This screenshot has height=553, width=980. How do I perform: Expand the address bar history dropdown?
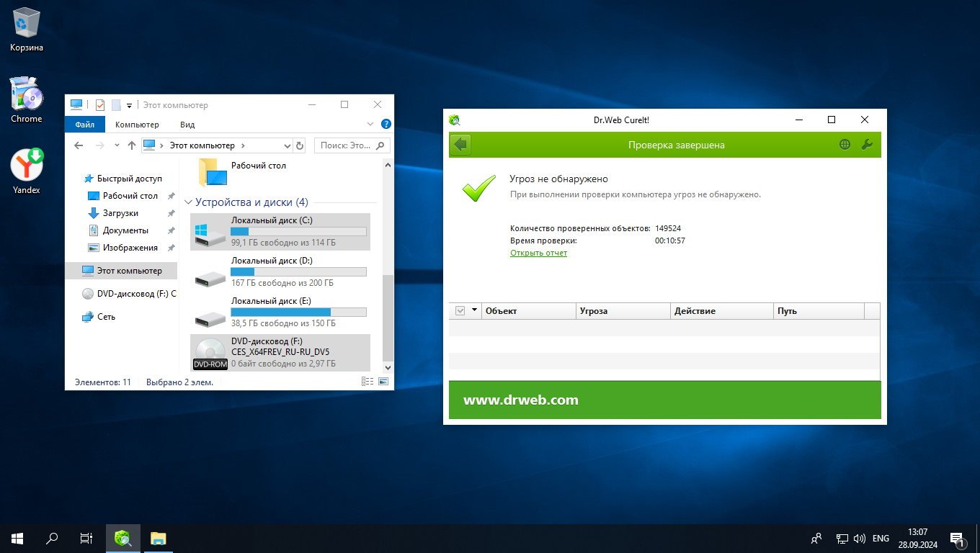pyautogui.click(x=287, y=145)
